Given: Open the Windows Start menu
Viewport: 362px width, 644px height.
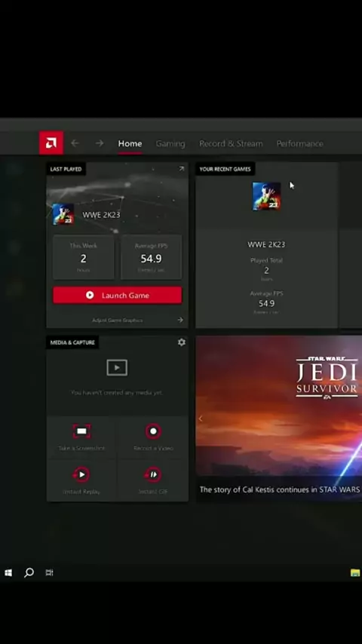Looking at the screenshot, I should [8, 572].
